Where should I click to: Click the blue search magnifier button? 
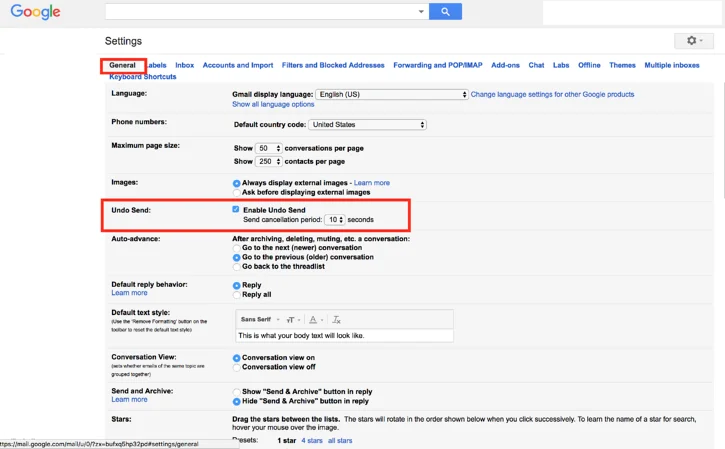coord(445,12)
